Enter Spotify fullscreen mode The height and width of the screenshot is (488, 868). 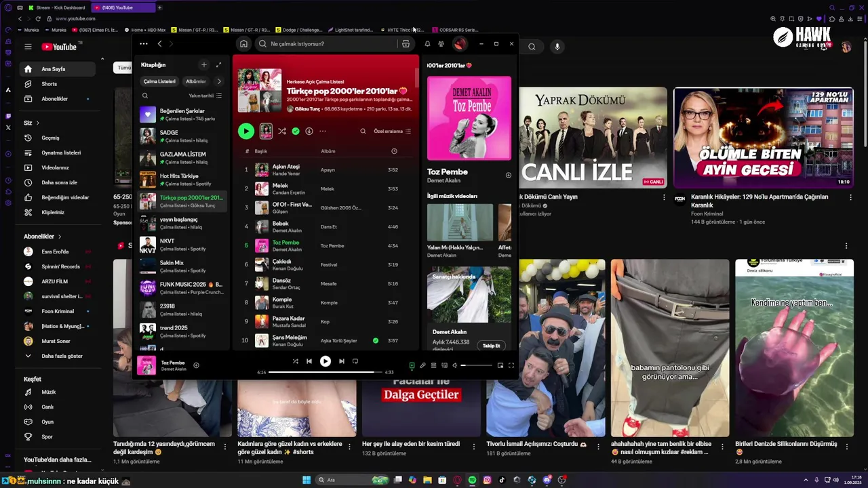click(511, 365)
